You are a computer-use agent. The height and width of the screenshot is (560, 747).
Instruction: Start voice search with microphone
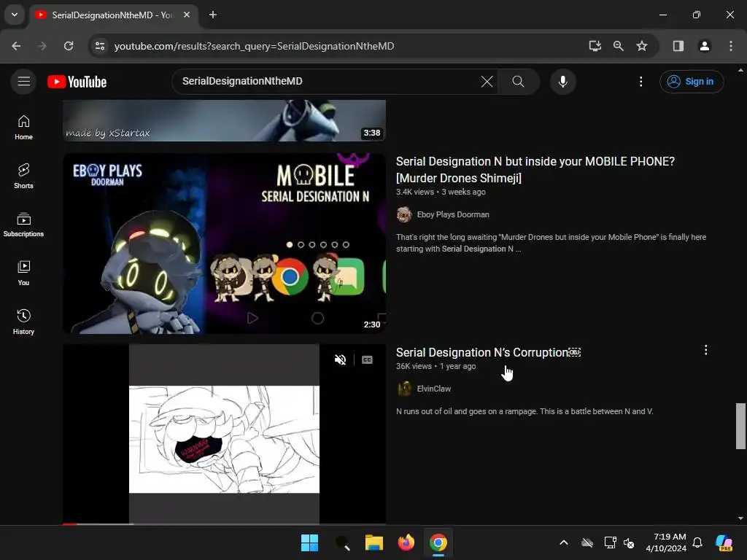[562, 82]
